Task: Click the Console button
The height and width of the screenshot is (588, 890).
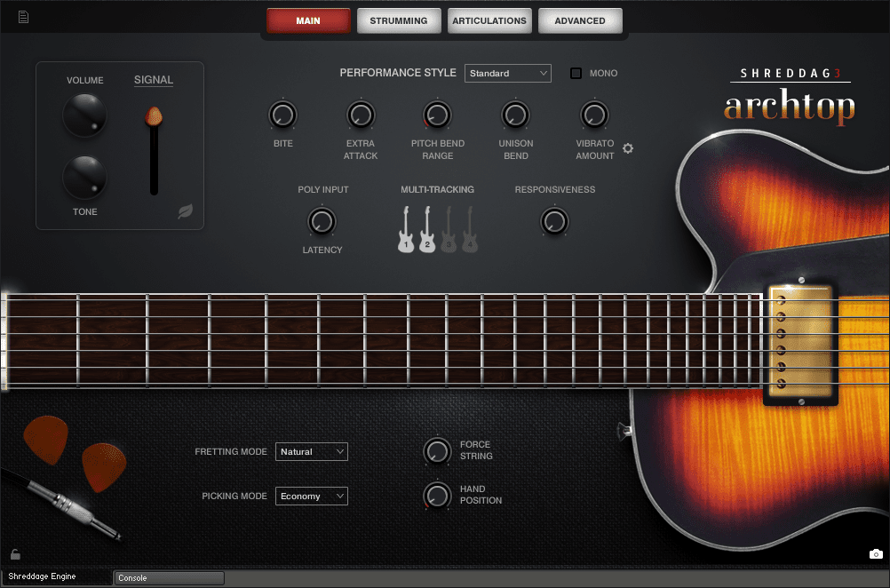Action: point(169,578)
